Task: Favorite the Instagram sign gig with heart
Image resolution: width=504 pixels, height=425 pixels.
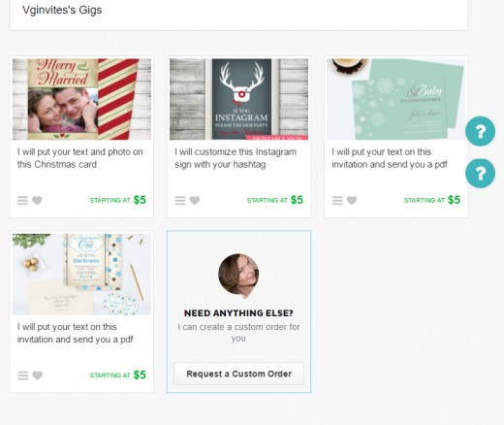Action: [x=195, y=200]
